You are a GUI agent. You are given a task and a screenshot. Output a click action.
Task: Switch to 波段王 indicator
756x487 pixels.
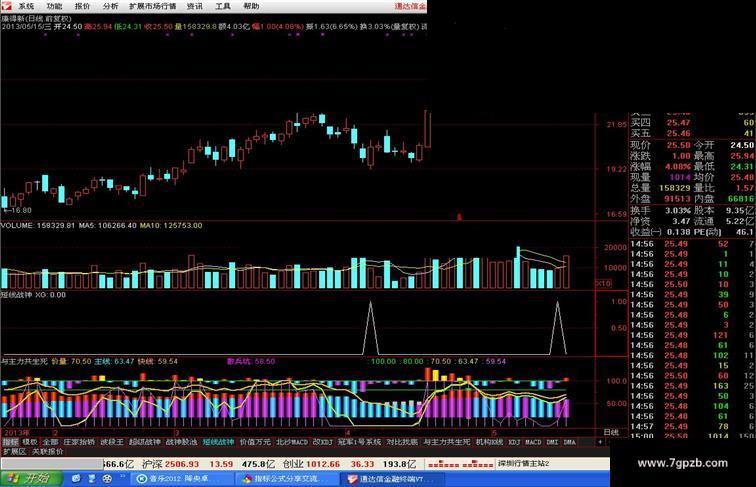pyautogui.click(x=112, y=442)
